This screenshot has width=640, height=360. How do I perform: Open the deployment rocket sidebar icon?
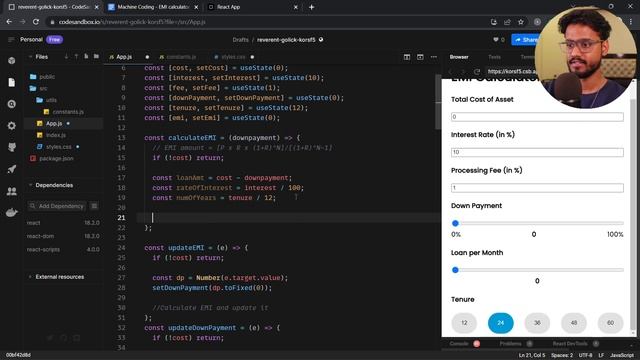pos(11,169)
